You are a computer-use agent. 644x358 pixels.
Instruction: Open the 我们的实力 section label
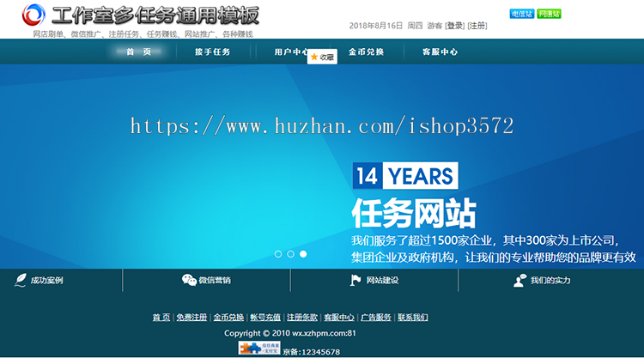pos(550,281)
